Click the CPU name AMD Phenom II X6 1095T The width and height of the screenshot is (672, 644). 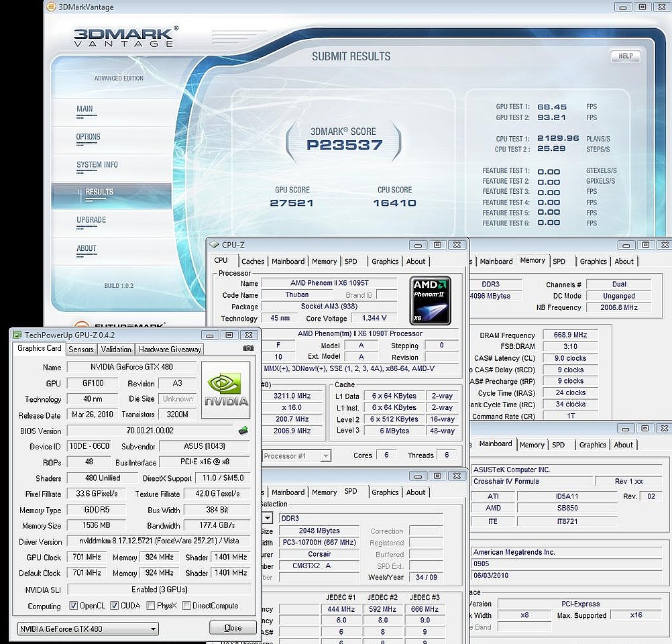coord(329,283)
